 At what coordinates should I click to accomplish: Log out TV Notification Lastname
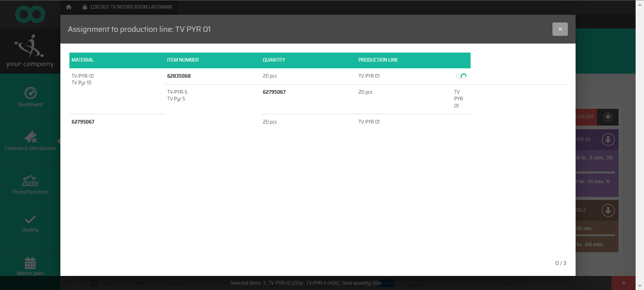pyautogui.click(x=127, y=7)
